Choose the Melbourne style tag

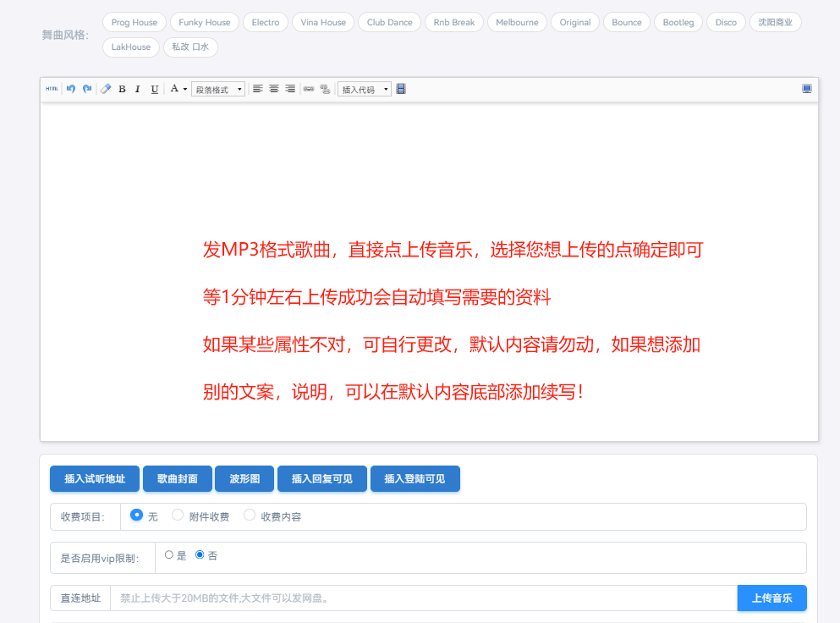pyautogui.click(x=517, y=22)
